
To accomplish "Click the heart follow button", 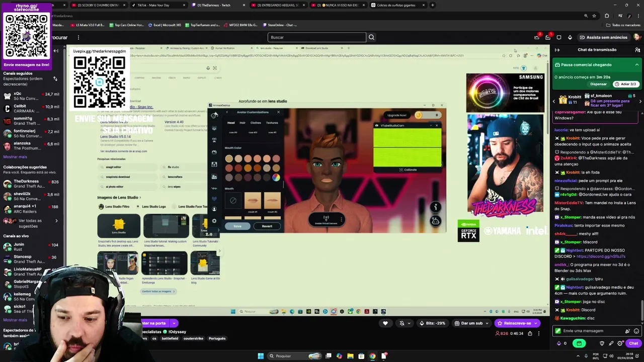I will [385, 323].
